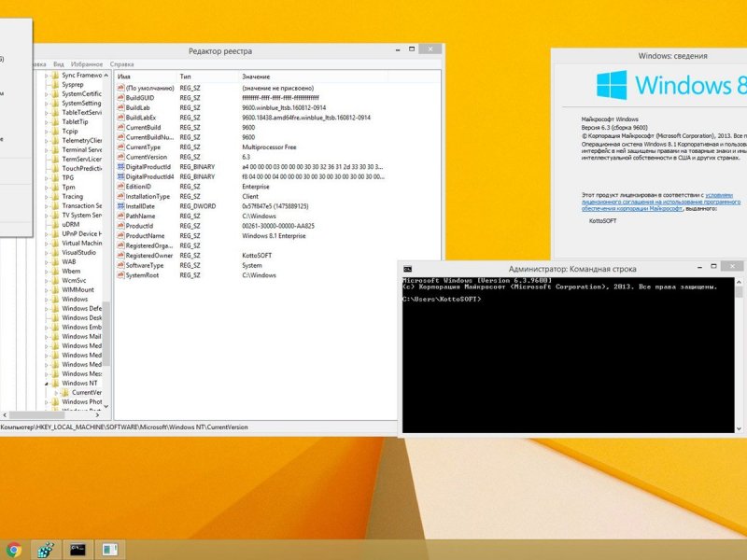This screenshot has width=747, height=560.
Task: Click the Tcpip key folder icon
Action: pos(55,131)
